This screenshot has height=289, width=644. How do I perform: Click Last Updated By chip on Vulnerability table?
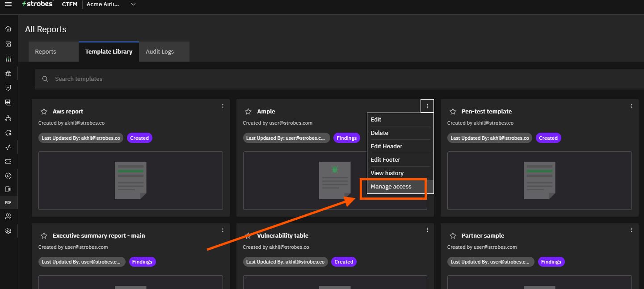pos(286,262)
